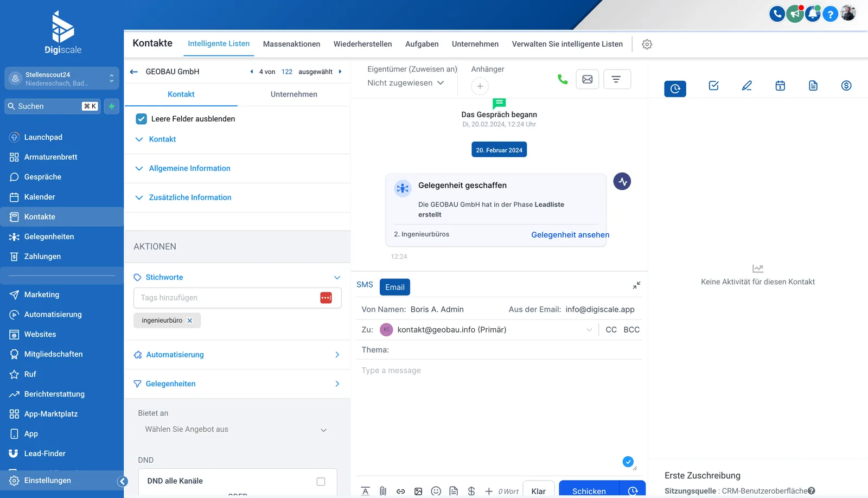Enable the DND alle Kanäle checkbox

click(321, 482)
